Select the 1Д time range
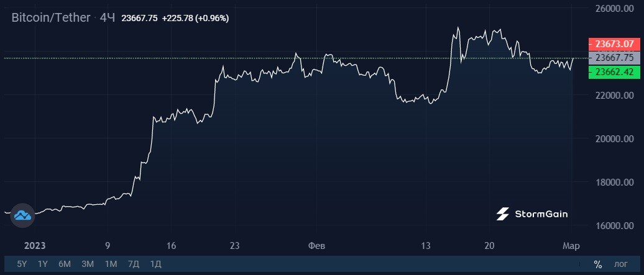The height and width of the screenshot is (275, 644). click(155, 264)
